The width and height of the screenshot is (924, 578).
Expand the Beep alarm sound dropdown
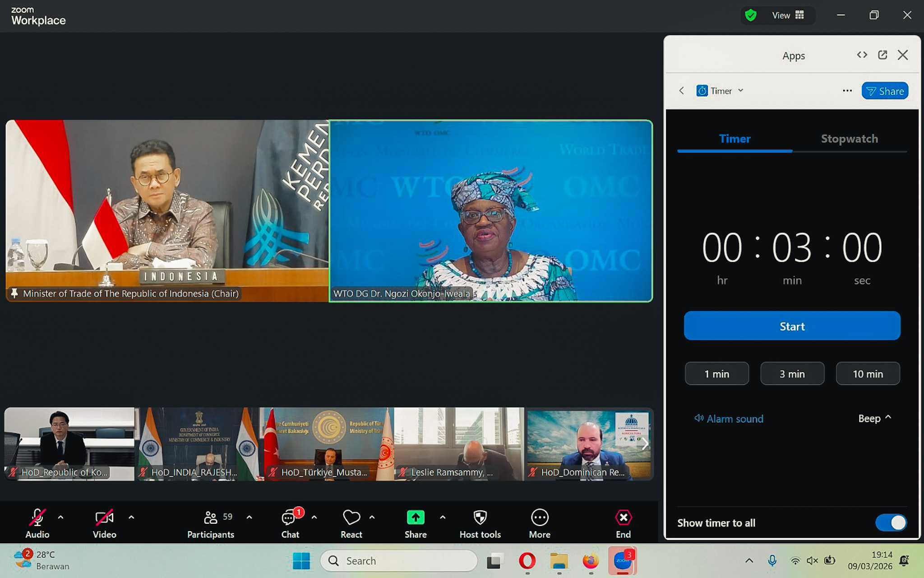pyautogui.click(x=874, y=418)
